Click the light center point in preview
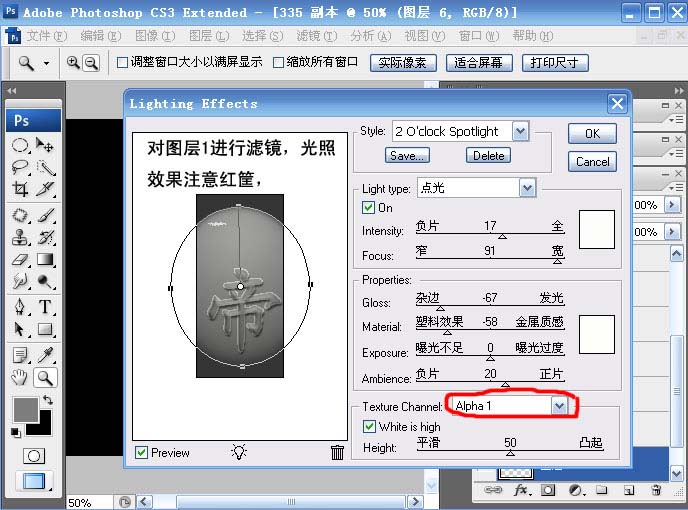688x510 pixels. pyautogui.click(x=240, y=286)
